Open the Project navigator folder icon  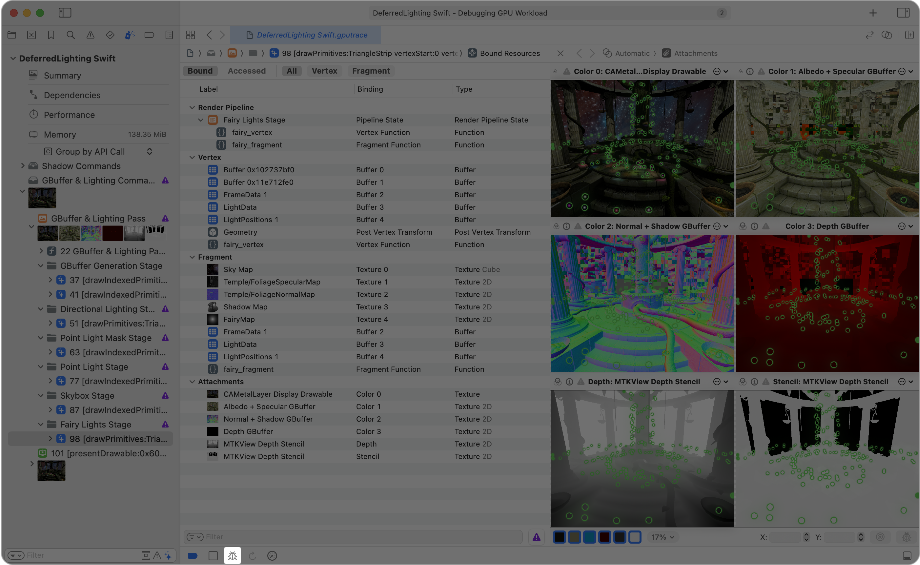(x=14, y=35)
